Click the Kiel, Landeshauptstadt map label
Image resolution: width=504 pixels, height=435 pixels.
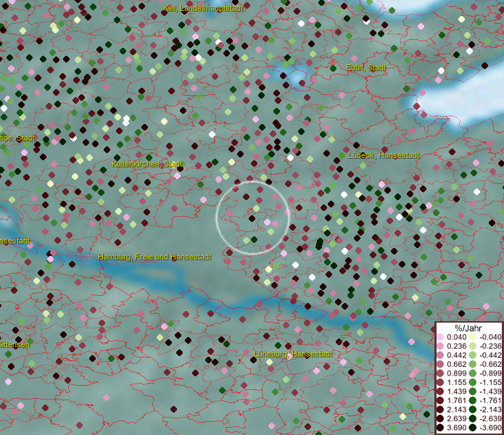pos(203,8)
